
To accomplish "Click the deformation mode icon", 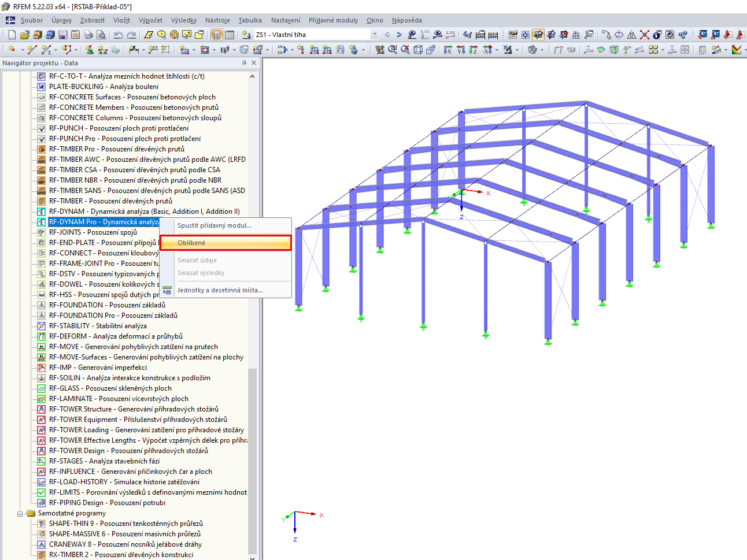I will (558, 50).
